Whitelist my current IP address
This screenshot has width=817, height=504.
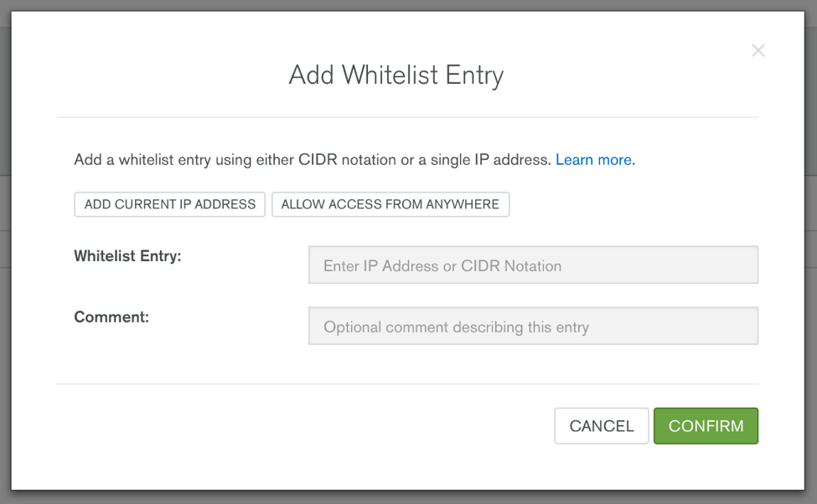click(x=170, y=204)
